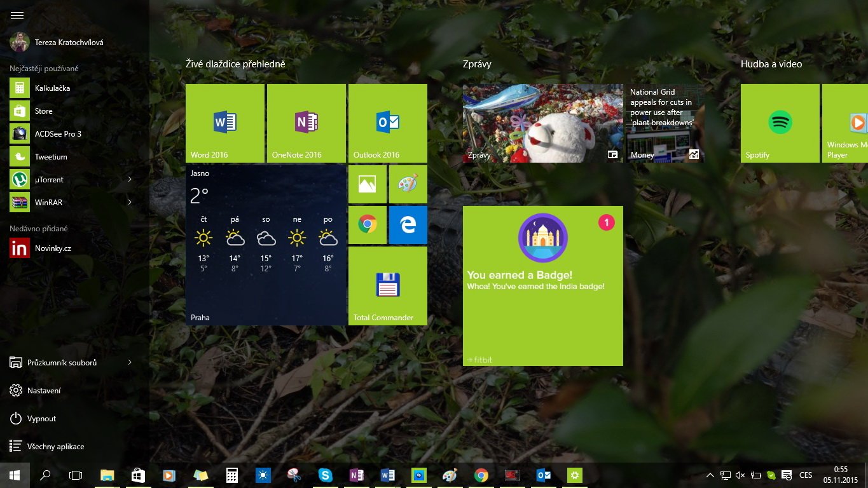Launch WinRAR from the most used list

(x=62, y=203)
